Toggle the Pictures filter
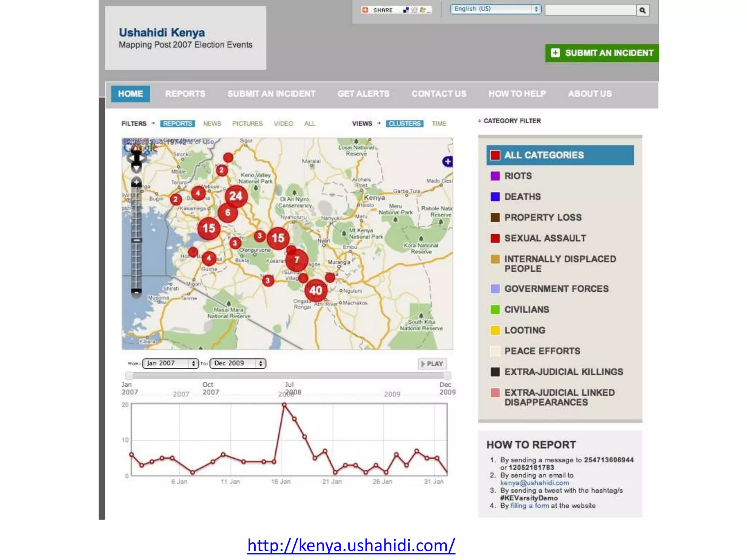 pos(247,124)
